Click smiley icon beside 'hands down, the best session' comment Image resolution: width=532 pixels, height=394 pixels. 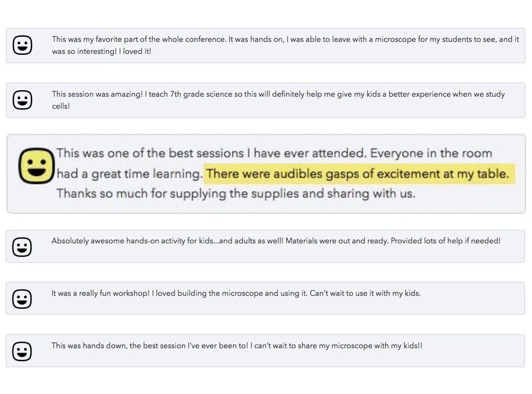pyautogui.click(x=22, y=351)
